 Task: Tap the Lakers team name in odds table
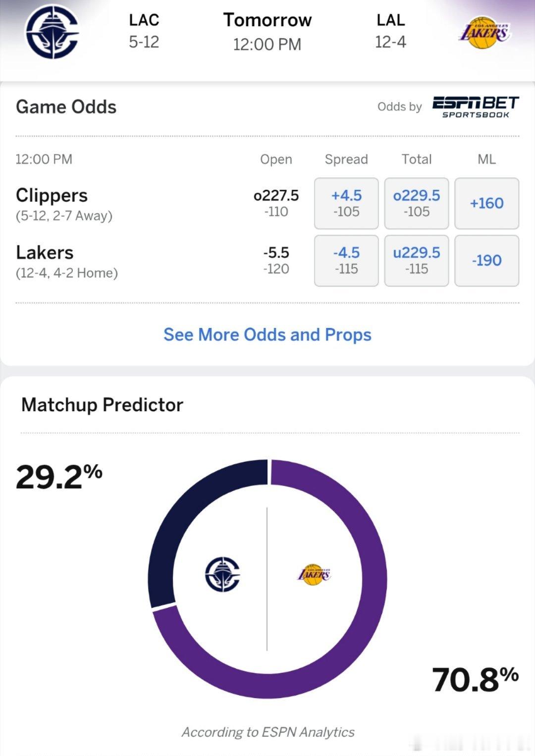tap(45, 253)
